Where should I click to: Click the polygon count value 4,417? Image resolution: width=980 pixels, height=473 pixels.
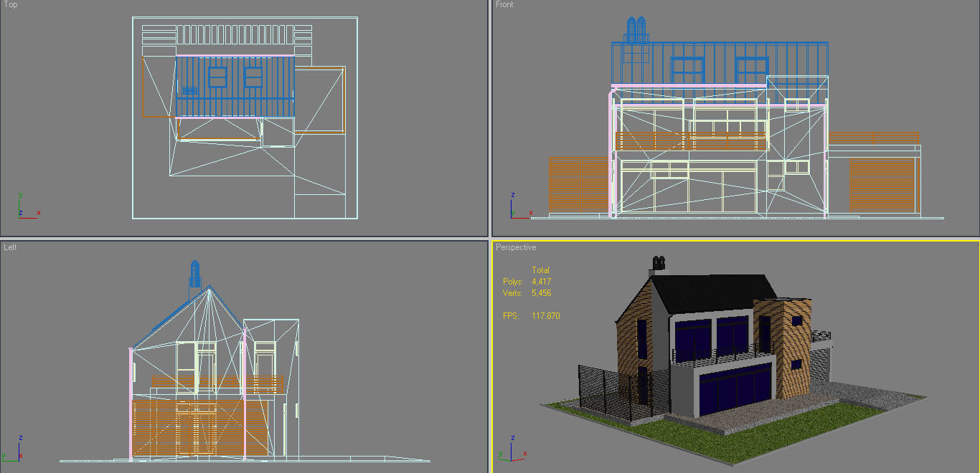point(542,282)
